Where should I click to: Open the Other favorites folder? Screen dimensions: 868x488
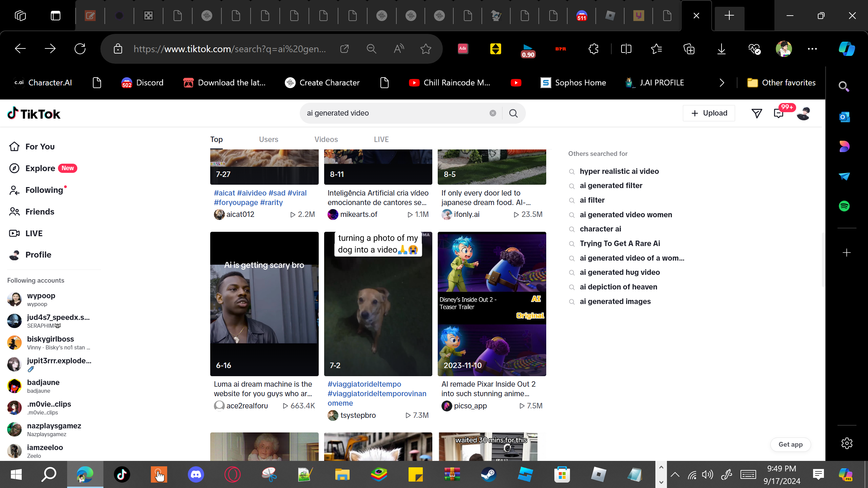[781, 83]
